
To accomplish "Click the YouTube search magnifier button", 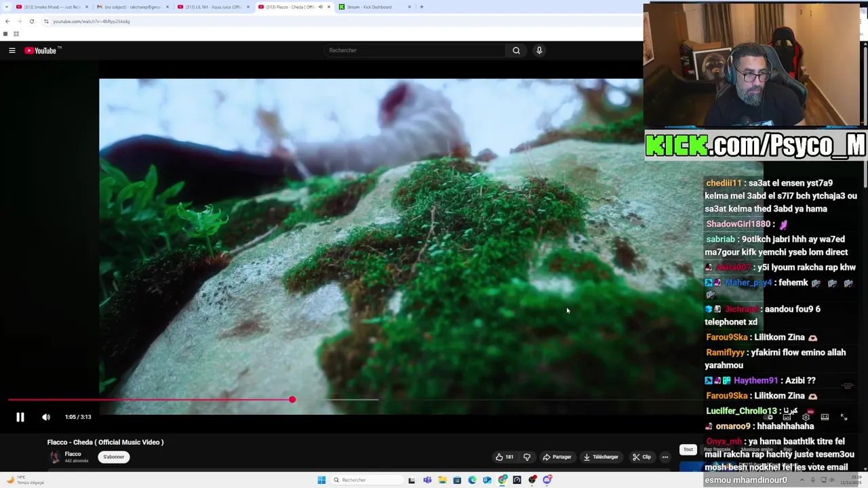I will (516, 50).
